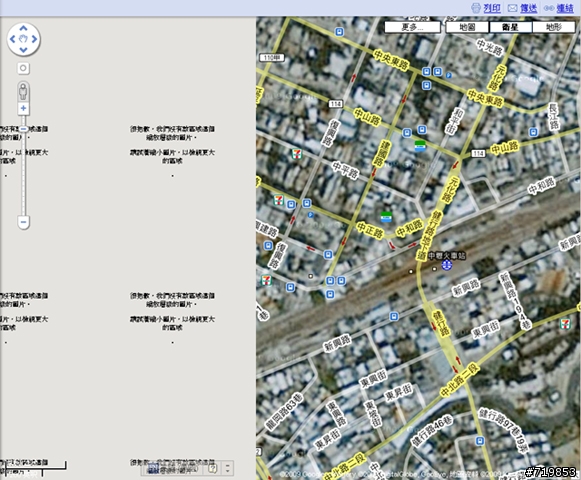Click the bus stop icon near 健行路97巷19弄
The width and height of the screenshot is (581, 480).
[480, 441]
